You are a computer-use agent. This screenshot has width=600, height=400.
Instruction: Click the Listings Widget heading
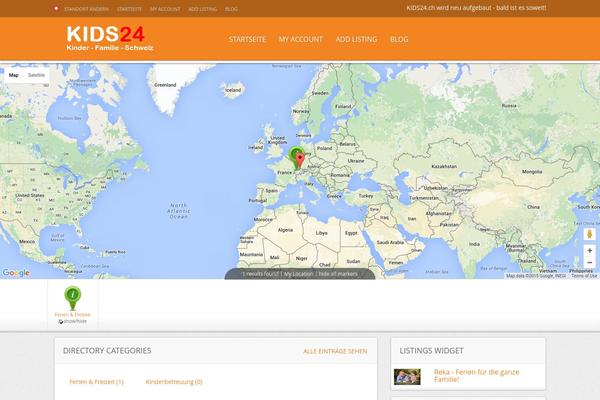click(x=431, y=351)
